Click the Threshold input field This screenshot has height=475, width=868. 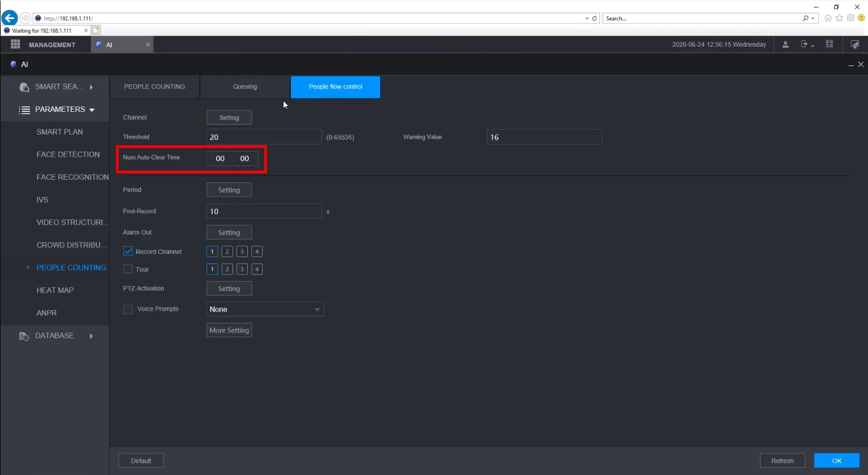[x=264, y=137]
